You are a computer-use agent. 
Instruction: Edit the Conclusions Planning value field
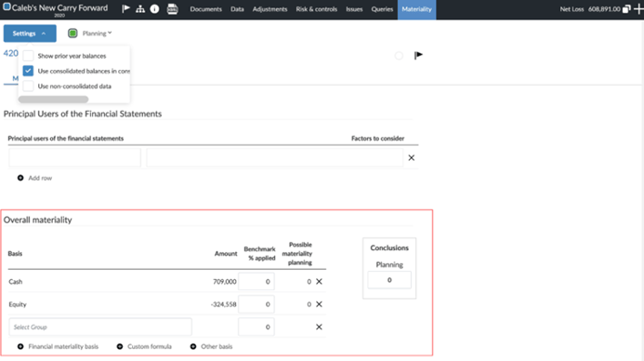[389, 280]
